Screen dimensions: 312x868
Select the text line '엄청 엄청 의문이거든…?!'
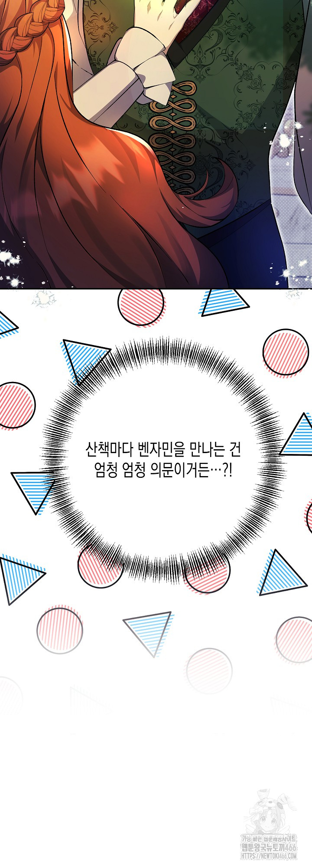pos(162,472)
